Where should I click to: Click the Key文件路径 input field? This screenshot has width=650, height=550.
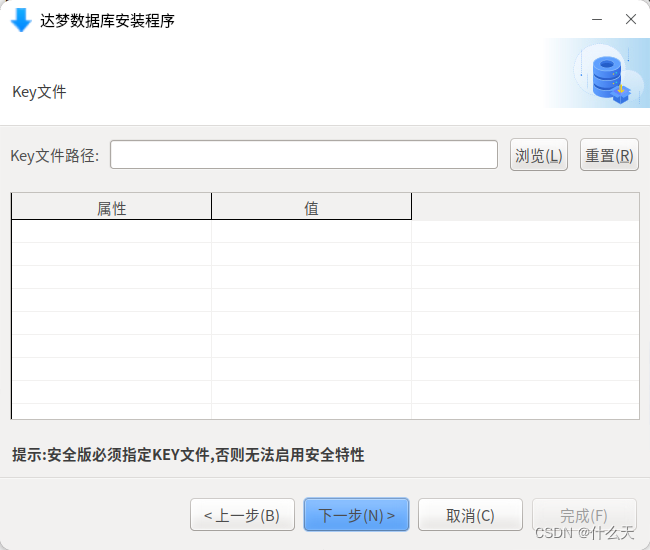tap(304, 155)
